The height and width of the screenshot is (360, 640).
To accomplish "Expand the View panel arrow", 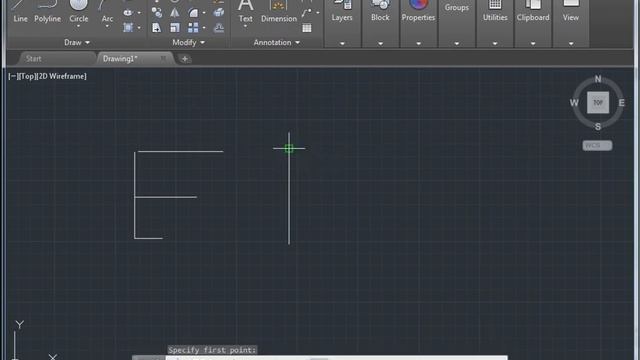I will tap(571, 43).
